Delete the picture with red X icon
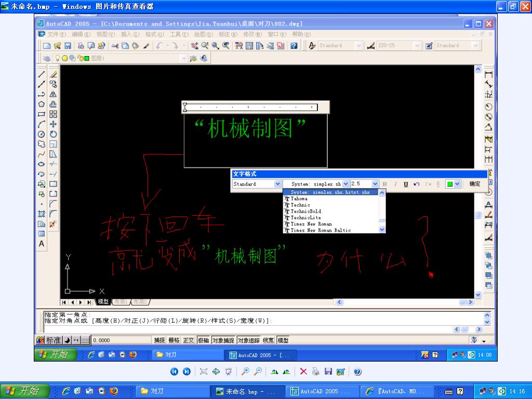Image resolution: width=532 pixels, height=399 pixels. pyautogui.click(x=303, y=371)
